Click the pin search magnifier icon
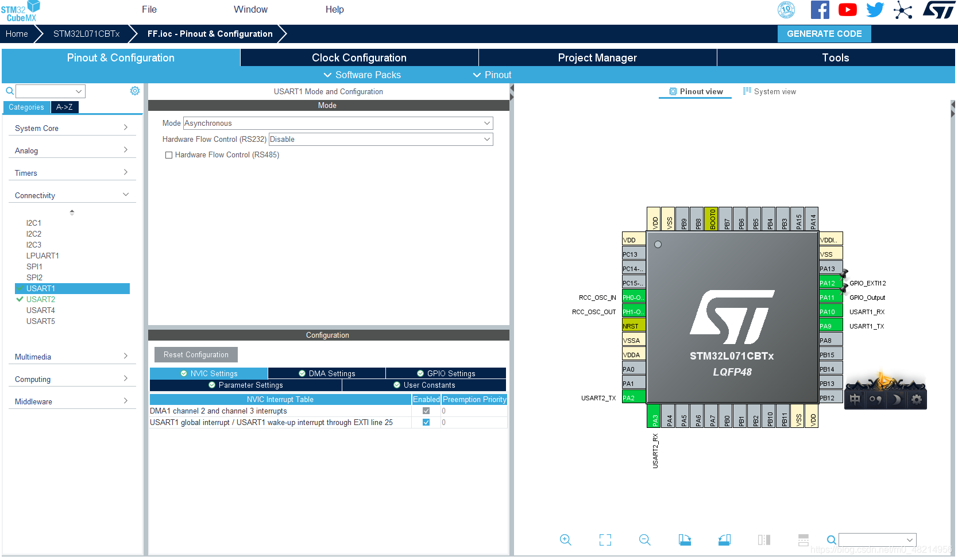958x560 pixels. [x=831, y=540]
